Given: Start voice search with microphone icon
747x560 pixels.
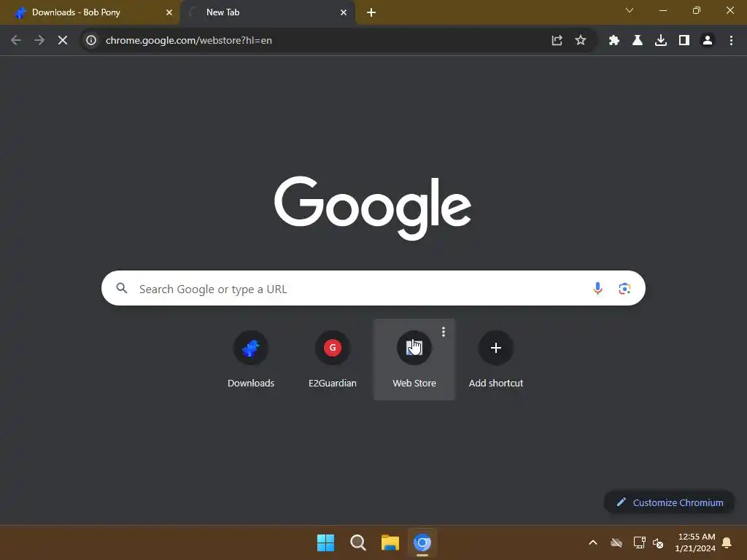Looking at the screenshot, I should click(x=597, y=288).
